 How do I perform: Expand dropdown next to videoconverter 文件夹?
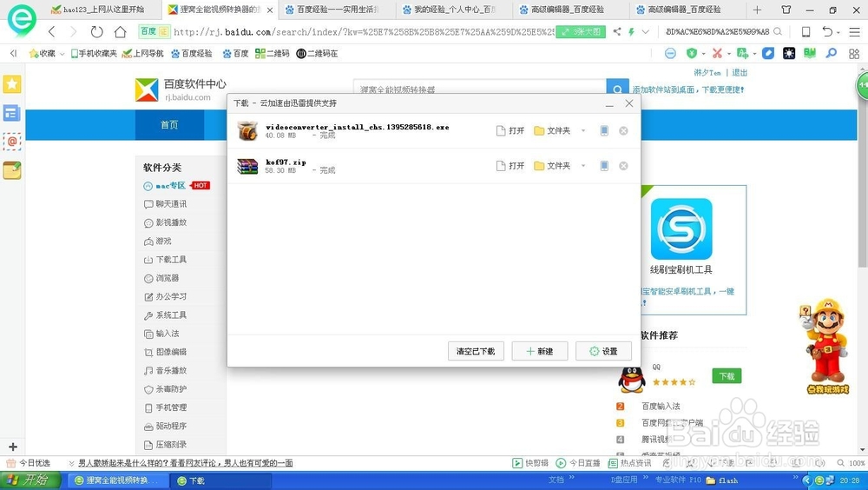(x=583, y=131)
